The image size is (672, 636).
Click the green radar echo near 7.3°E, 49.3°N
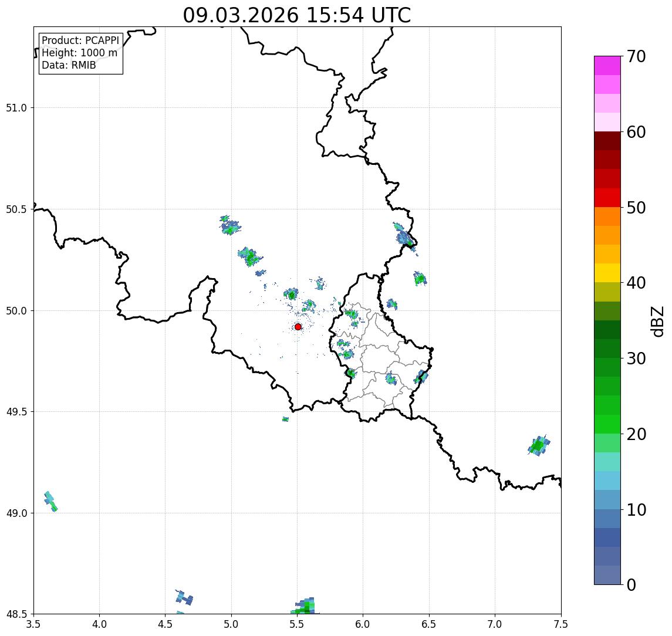click(538, 446)
